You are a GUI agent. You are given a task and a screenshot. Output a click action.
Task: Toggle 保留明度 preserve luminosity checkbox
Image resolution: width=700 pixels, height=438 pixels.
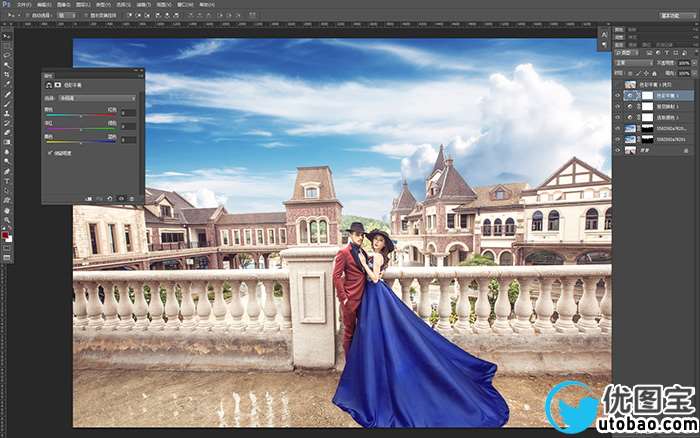50,153
